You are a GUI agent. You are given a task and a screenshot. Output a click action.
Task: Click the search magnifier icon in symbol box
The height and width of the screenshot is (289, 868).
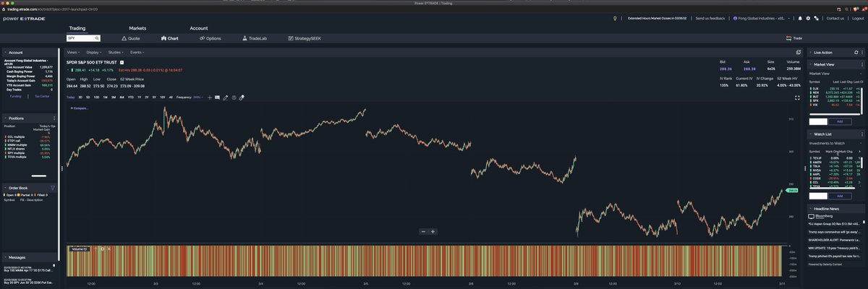[97, 38]
